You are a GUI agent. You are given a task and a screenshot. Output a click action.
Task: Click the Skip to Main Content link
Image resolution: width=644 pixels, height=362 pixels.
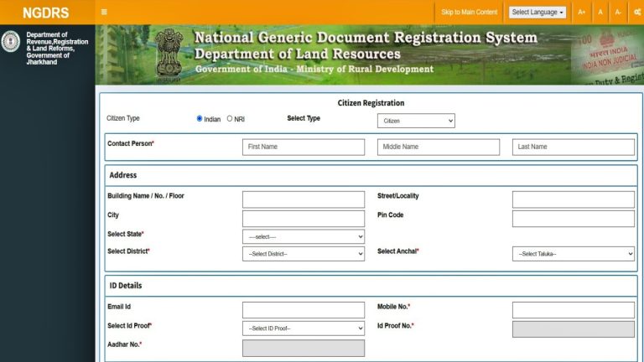coord(470,12)
